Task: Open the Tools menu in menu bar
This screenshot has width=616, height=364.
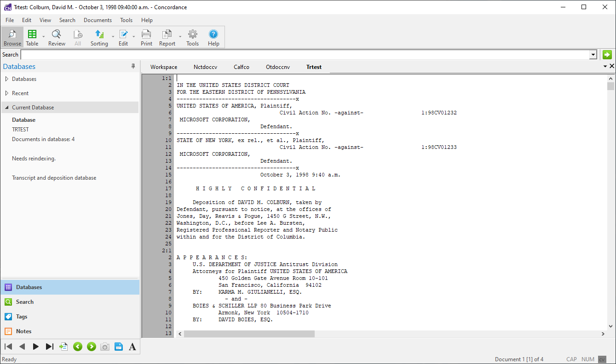Action: tap(127, 20)
